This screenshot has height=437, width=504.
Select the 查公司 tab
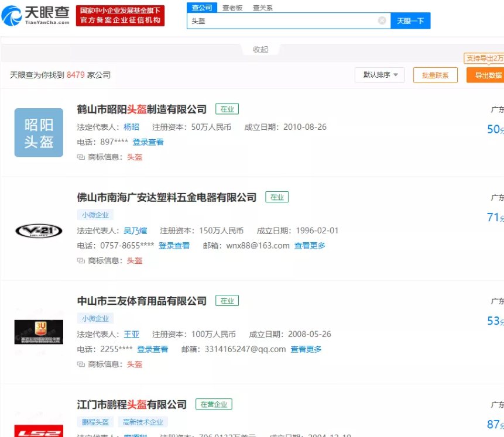point(202,8)
